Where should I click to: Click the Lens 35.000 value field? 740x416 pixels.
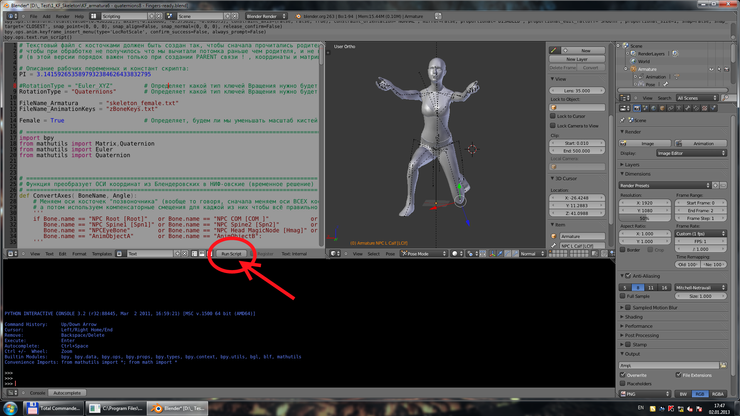click(x=578, y=90)
